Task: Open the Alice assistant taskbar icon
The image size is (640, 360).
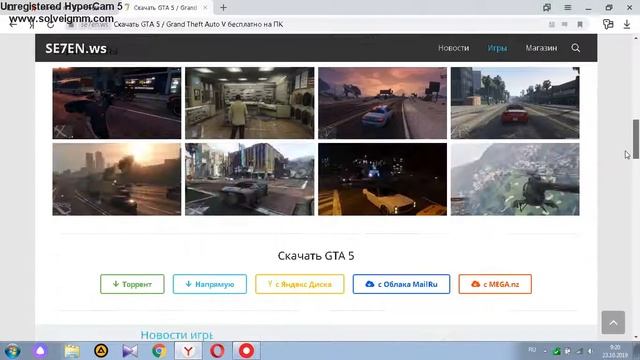Action: coord(40,351)
